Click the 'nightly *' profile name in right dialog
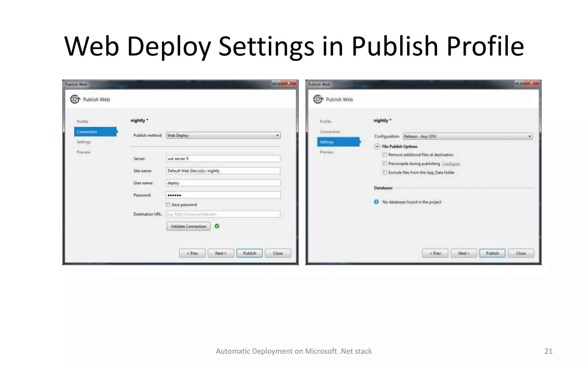This screenshot has width=588, height=368. point(382,120)
